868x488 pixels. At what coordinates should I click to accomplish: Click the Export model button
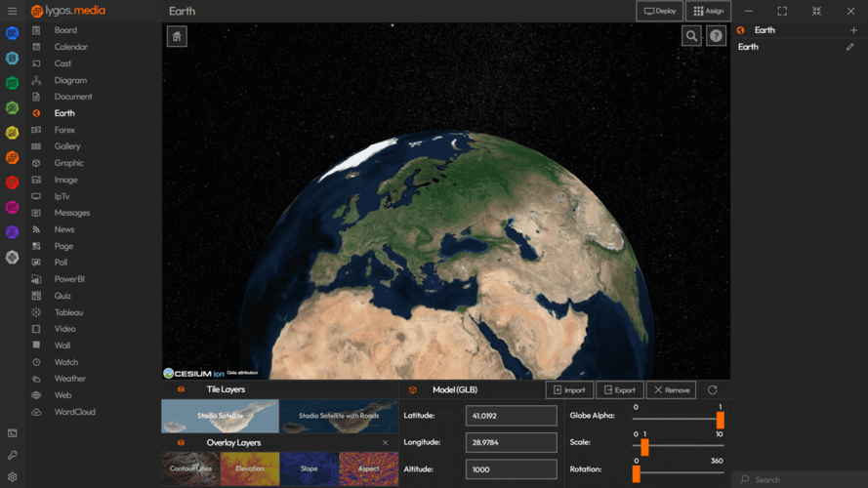pos(619,390)
